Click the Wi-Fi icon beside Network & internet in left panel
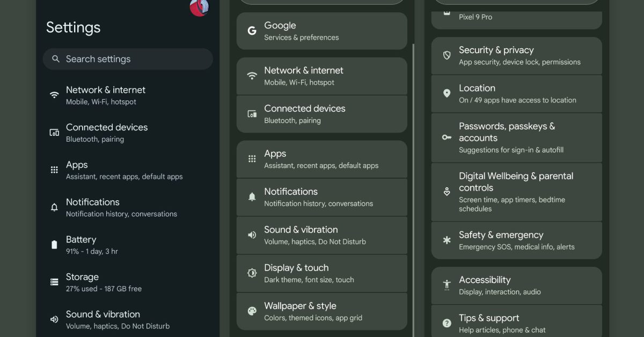644x337 pixels. point(54,95)
